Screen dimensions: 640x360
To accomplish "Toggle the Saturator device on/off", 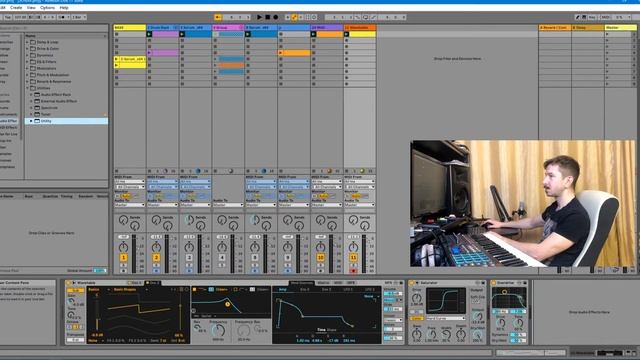I will (412, 282).
